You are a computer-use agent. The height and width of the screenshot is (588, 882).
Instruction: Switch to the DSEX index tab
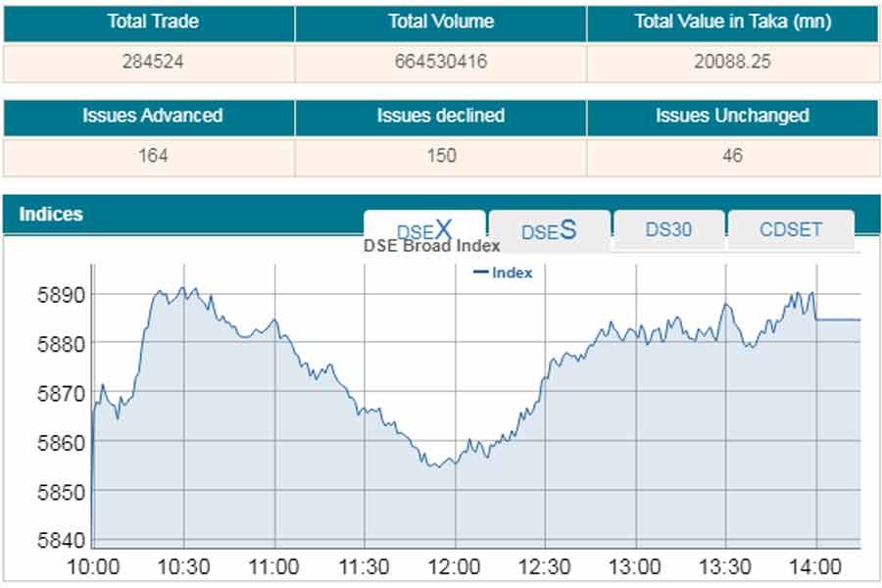424,230
